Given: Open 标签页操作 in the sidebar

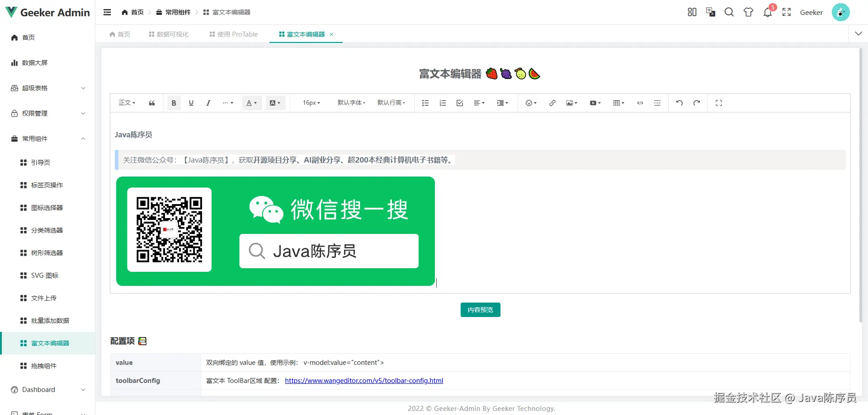Looking at the screenshot, I should (x=47, y=185).
